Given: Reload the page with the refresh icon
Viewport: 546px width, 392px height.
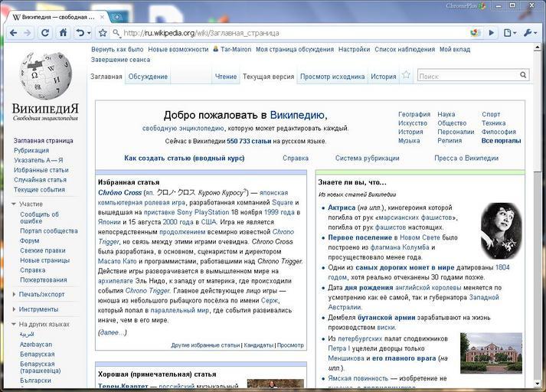Looking at the screenshot, I should 44,33.
